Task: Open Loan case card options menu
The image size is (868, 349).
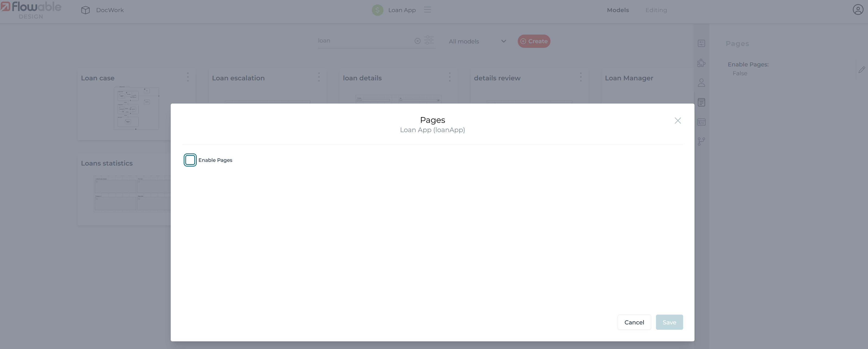Action: click(x=188, y=77)
